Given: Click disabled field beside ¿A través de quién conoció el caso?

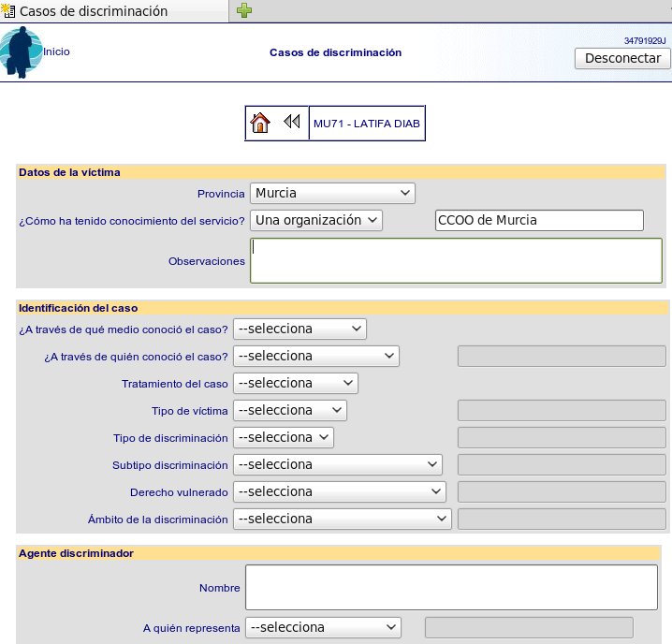Looking at the screenshot, I should [562, 356].
